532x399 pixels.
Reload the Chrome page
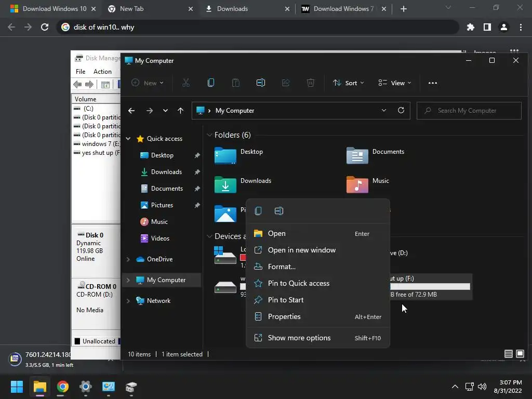pyautogui.click(x=45, y=27)
